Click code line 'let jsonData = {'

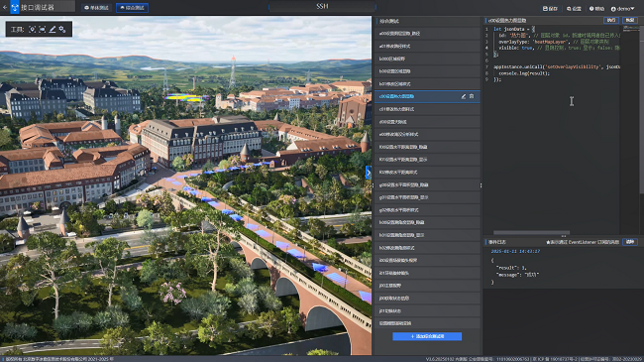514,29
